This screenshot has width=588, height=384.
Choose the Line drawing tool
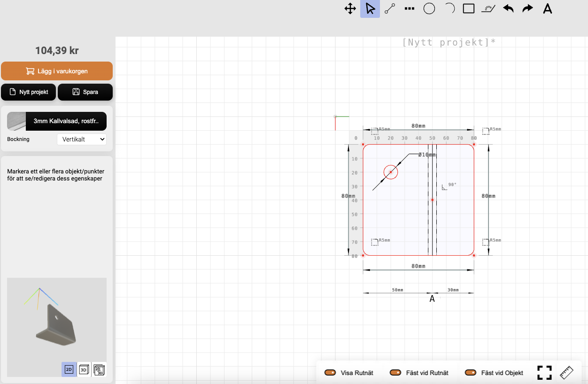pos(390,9)
